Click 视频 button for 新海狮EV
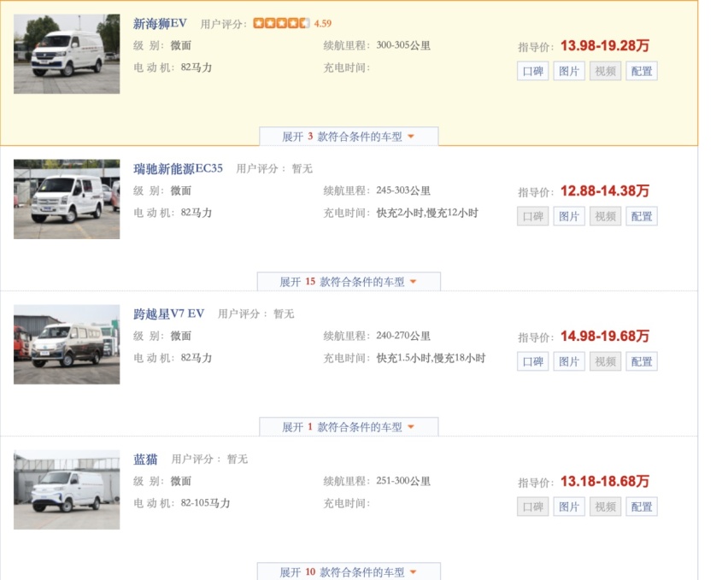This screenshot has height=580, width=728. (605, 71)
